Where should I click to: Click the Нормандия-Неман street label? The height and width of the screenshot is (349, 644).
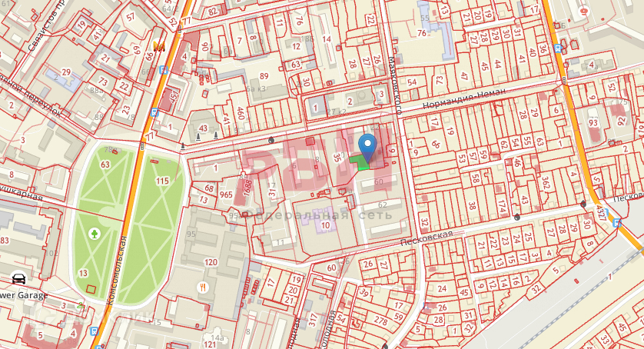click(464, 99)
